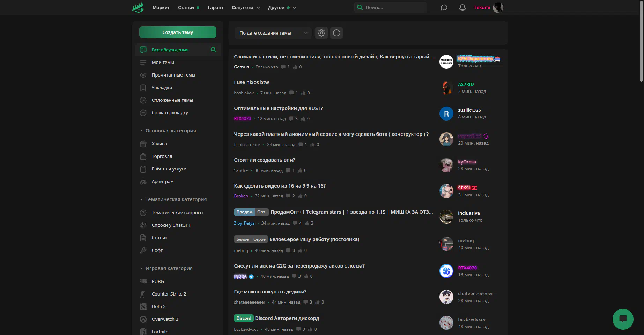Click the Создать тему button
The image size is (644, 335).
[x=178, y=32]
